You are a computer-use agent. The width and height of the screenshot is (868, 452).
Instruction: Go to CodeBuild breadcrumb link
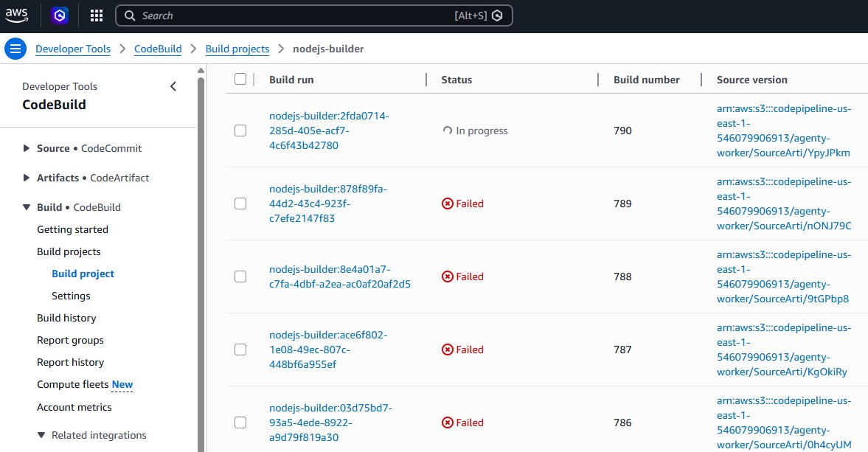click(158, 49)
